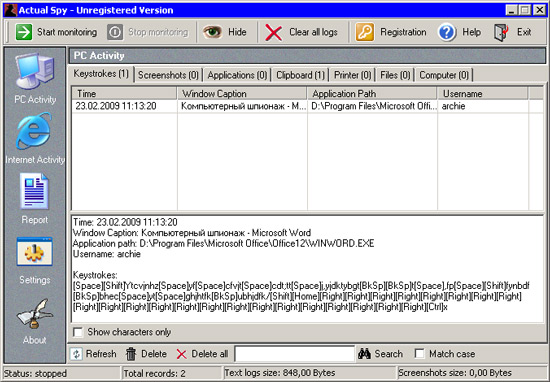Image resolution: width=550 pixels, height=382 pixels.
Task: Sort by the Window Caption column header
Action: (242, 94)
